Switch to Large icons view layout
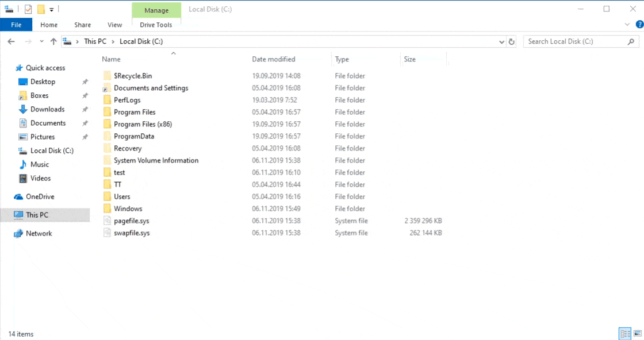 (x=637, y=334)
